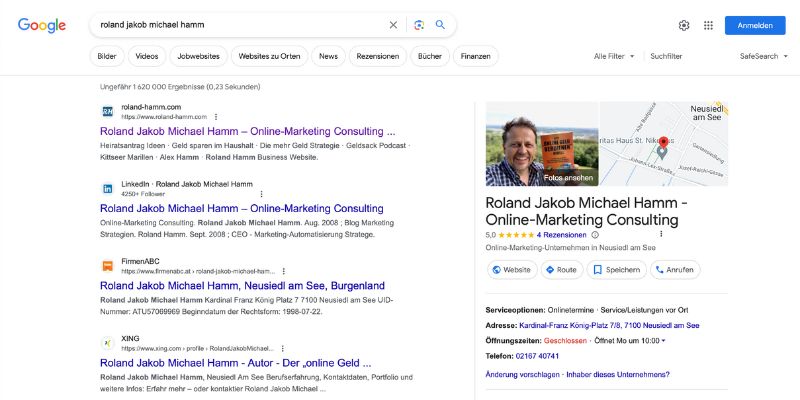This screenshot has width=800, height=400.
Task: Run search with magnifying glass icon
Action: pos(440,25)
